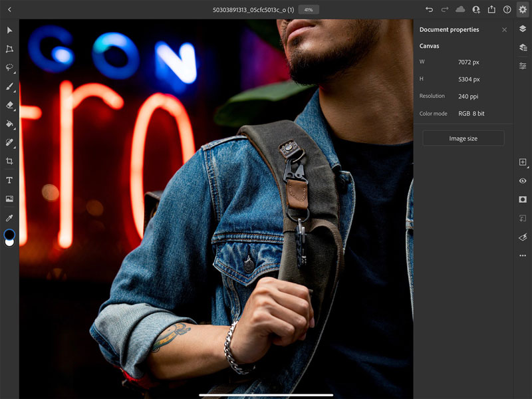Select the Paint Bucket fill tool

pos(9,124)
